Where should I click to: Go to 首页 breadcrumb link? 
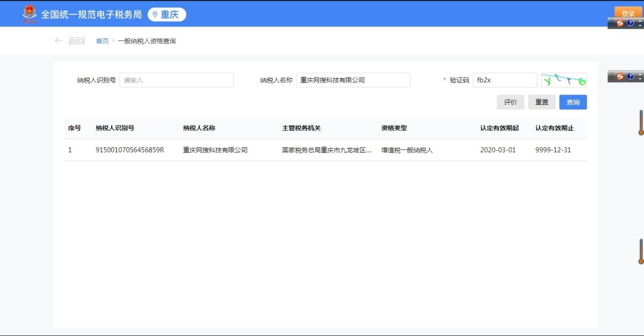[102, 41]
